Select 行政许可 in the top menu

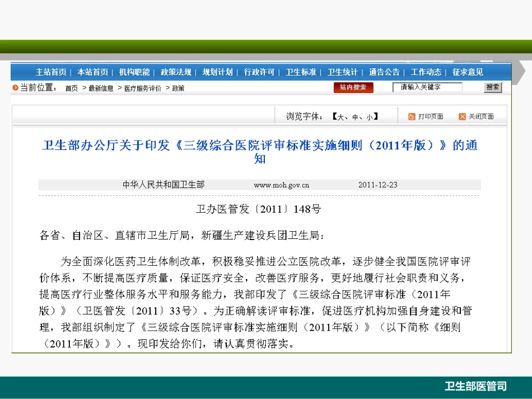pos(259,72)
